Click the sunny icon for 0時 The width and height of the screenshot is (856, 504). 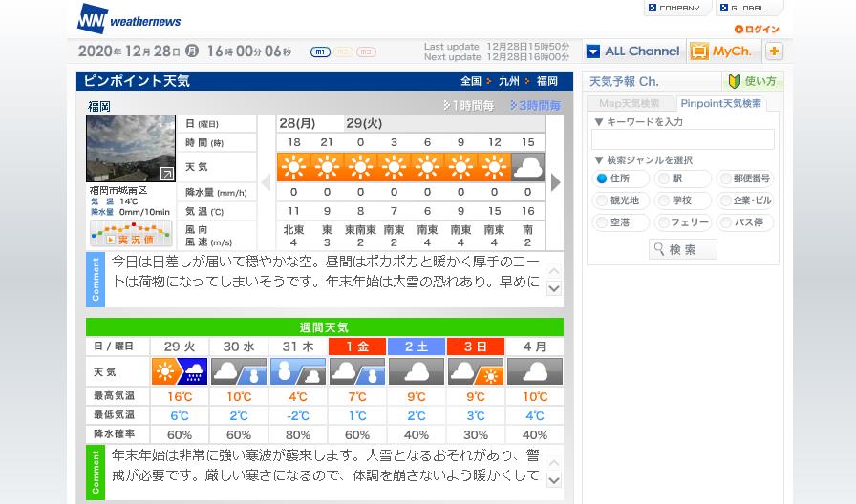click(x=360, y=167)
